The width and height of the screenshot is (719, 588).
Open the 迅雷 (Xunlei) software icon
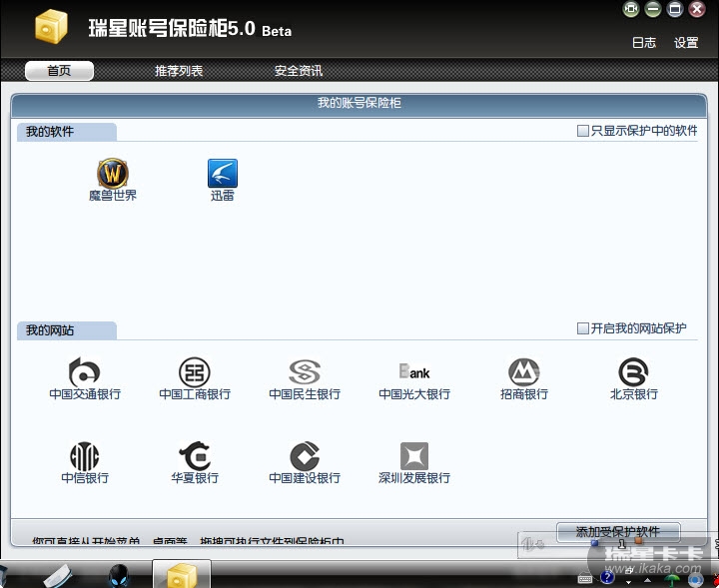(x=223, y=174)
